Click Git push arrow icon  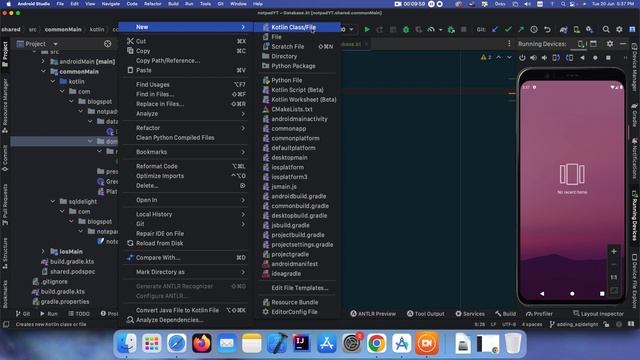521,29
